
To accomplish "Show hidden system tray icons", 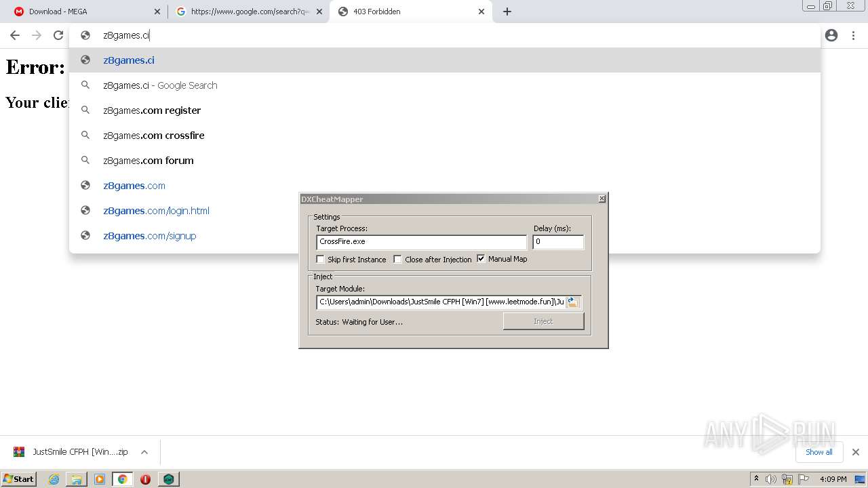I will 756,479.
